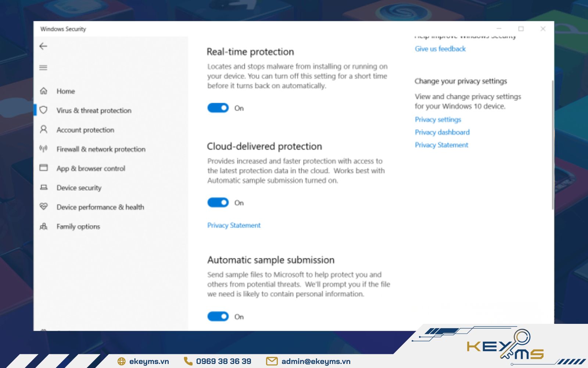Open Device security page from sidebar

pyautogui.click(x=79, y=187)
